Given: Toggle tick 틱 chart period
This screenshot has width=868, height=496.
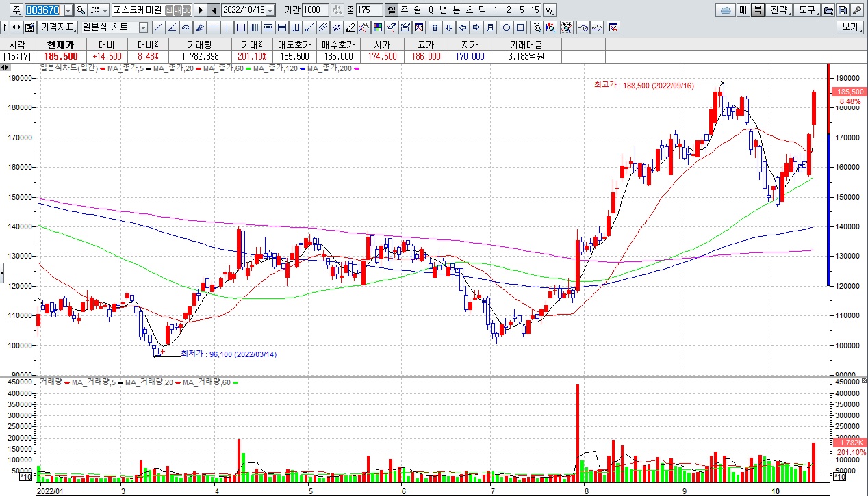Looking at the screenshot, I should pos(482,10).
